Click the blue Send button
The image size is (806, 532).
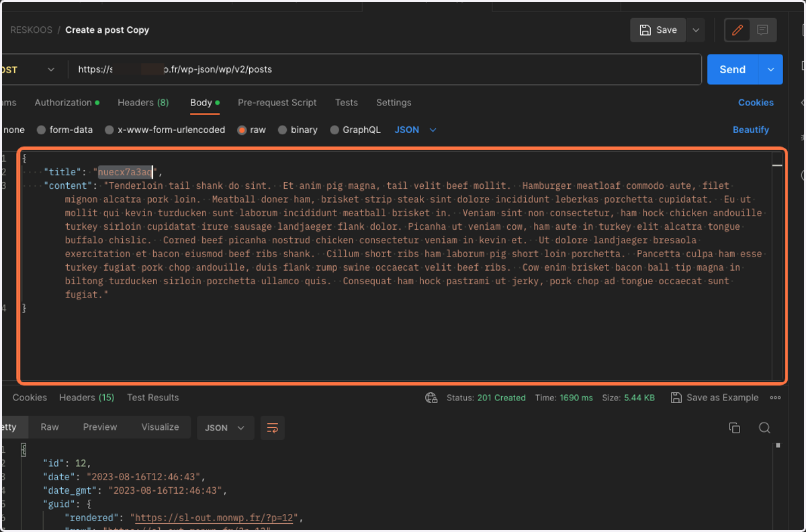(732, 69)
